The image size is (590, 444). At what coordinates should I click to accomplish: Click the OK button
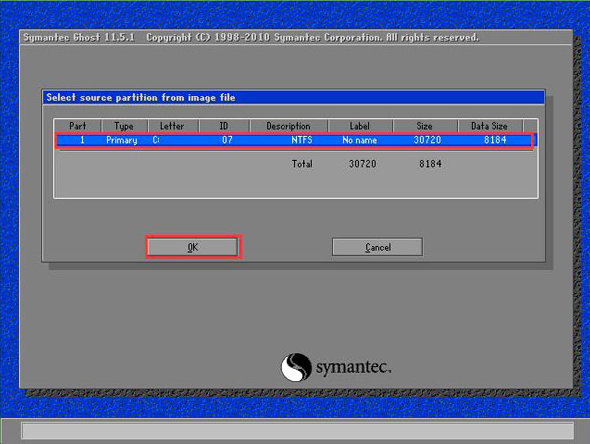[x=193, y=247]
